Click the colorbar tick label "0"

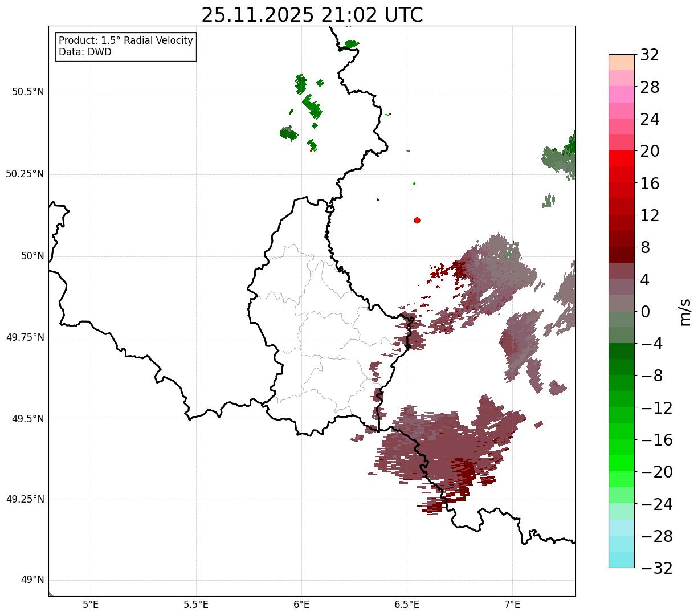coord(645,312)
